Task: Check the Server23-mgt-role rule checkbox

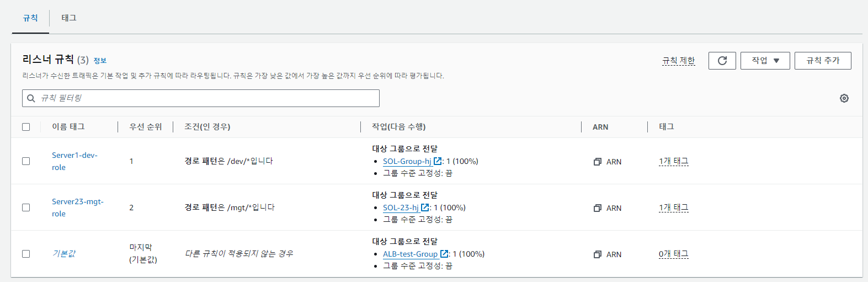Action: point(26,207)
